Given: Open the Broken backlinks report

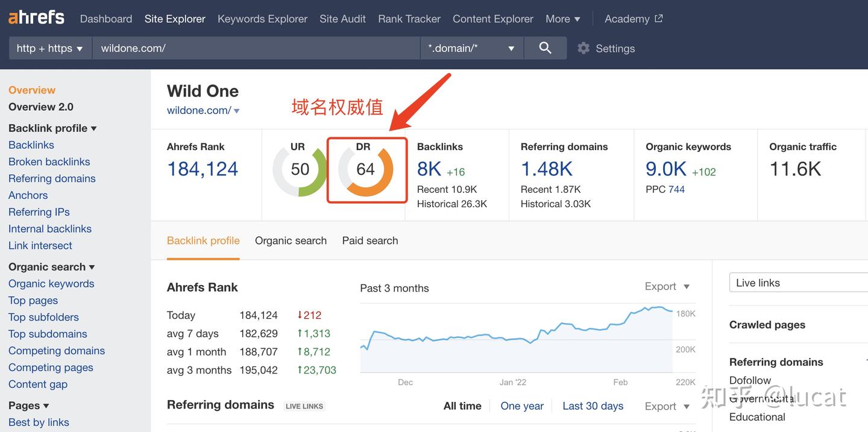Looking at the screenshot, I should point(49,161).
